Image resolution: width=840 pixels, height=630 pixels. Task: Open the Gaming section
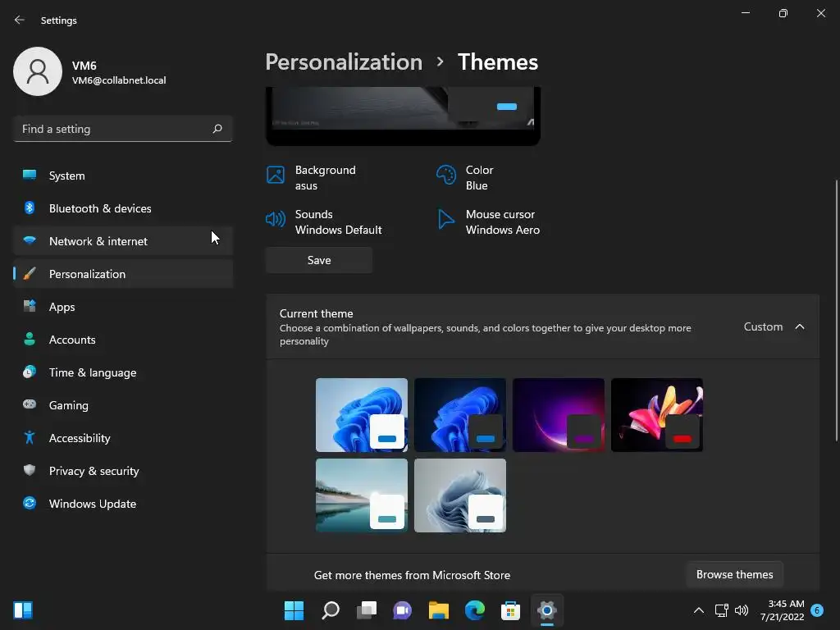123,405
